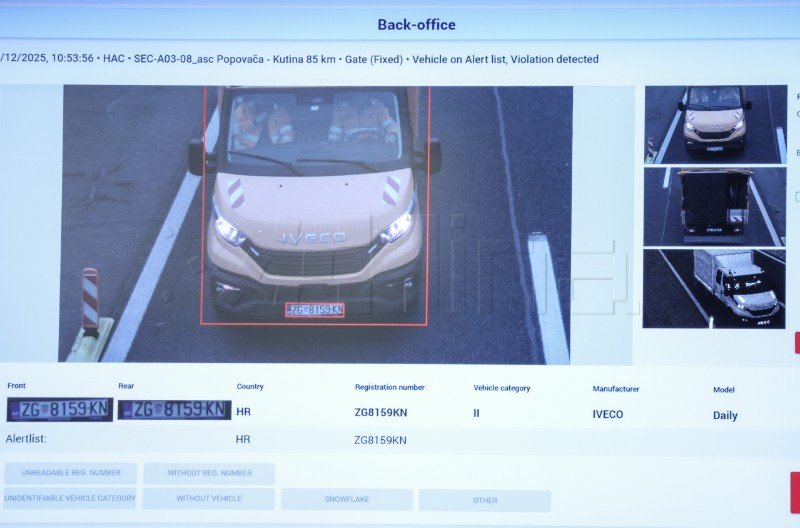Open the front view camera thumbnail

coord(714,124)
